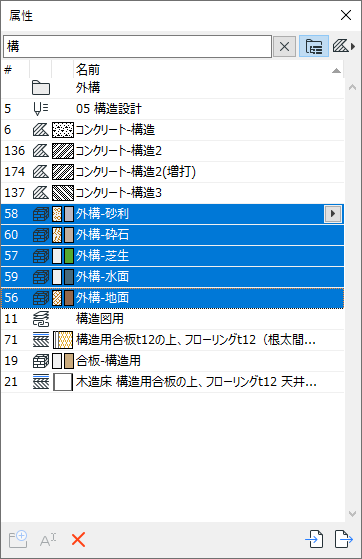362x559 pixels.
Task: Click fill type icon for row 137
Action: [x=41, y=193]
